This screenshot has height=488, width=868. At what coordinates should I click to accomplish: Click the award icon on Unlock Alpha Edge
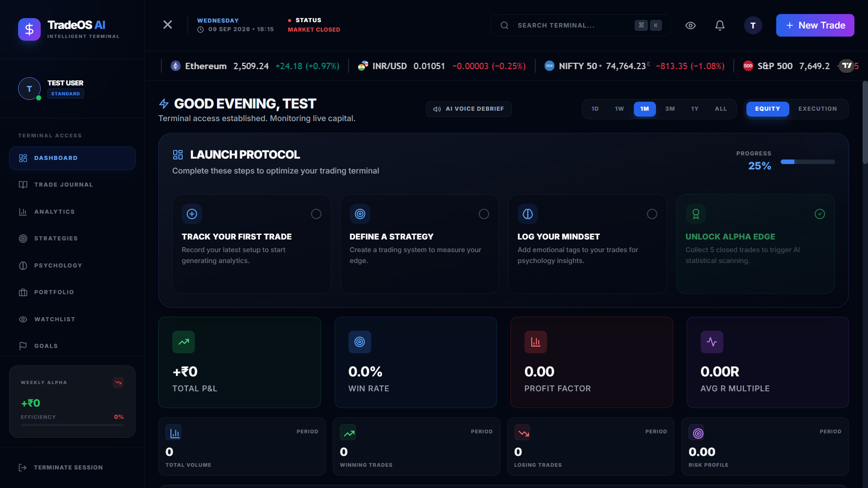click(696, 214)
